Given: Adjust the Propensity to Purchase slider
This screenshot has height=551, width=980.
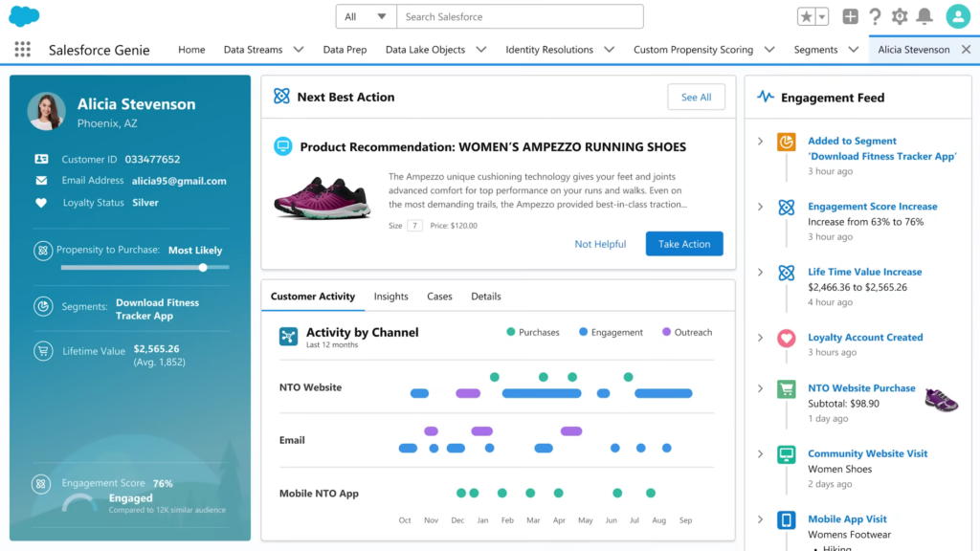Looking at the screenshot, I should tap(201, 268).
